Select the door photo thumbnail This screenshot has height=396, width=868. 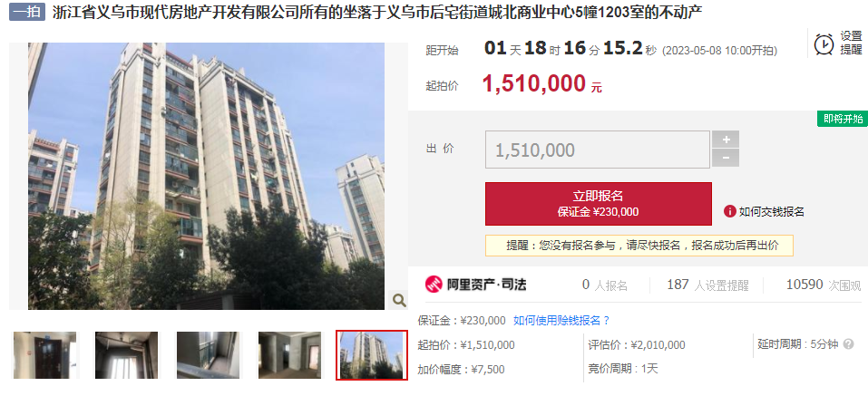(44, 355)
